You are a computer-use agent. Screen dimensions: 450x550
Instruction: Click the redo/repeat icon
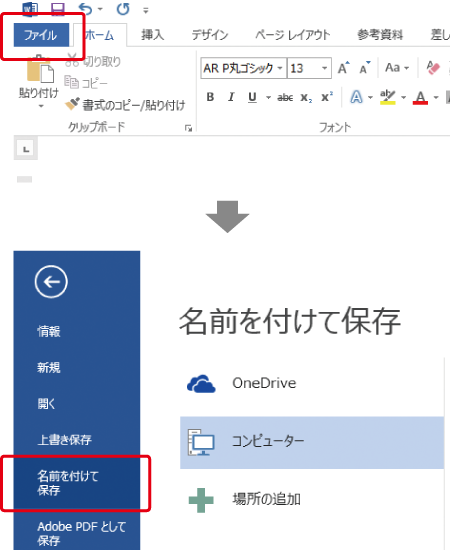123,9
